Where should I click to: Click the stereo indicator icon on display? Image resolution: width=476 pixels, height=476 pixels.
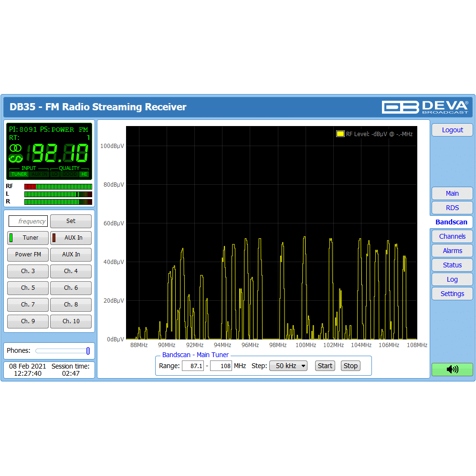click(15, 148)
